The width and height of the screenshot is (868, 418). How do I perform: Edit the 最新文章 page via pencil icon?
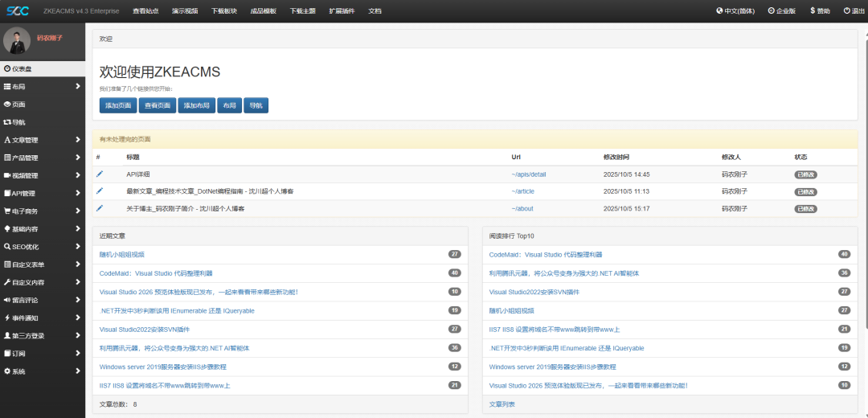pos(100,191)
